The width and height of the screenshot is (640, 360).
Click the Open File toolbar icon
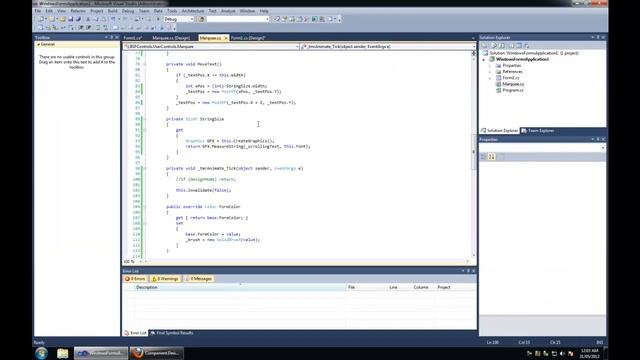point(62,19)
